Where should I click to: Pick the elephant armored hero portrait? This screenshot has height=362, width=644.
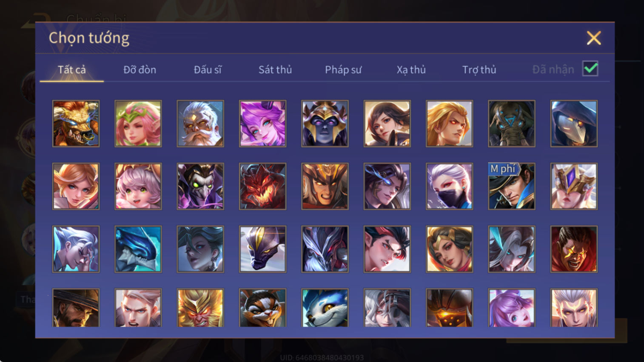point(512,124)
